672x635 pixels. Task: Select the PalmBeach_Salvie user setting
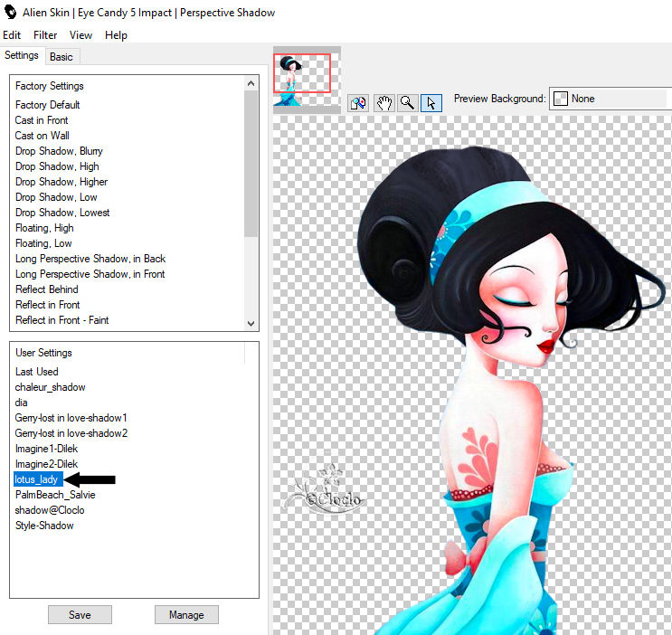click(x=55, y=495)
